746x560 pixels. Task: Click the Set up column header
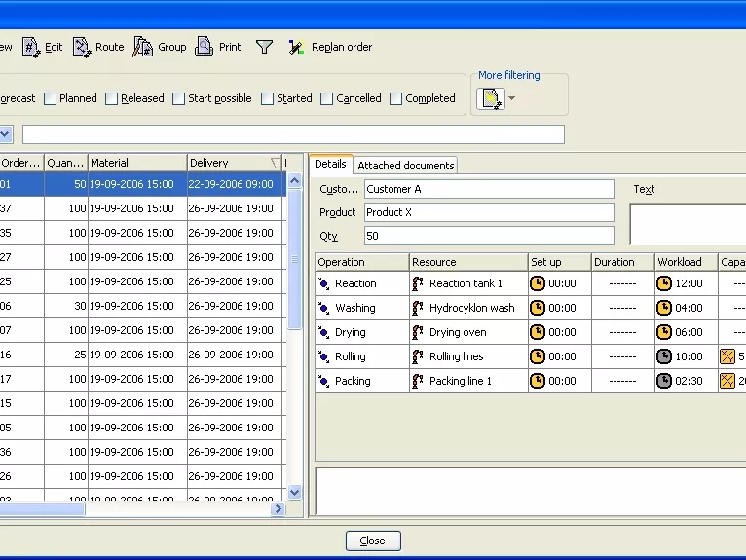click(559, 262)
